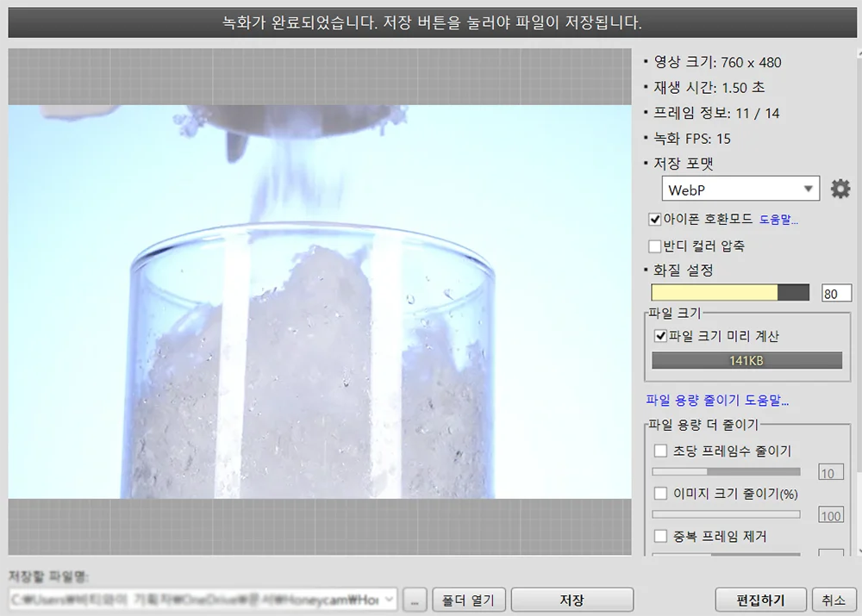Enable 반디 컬러 압축 compression

(x=655, y=246)
